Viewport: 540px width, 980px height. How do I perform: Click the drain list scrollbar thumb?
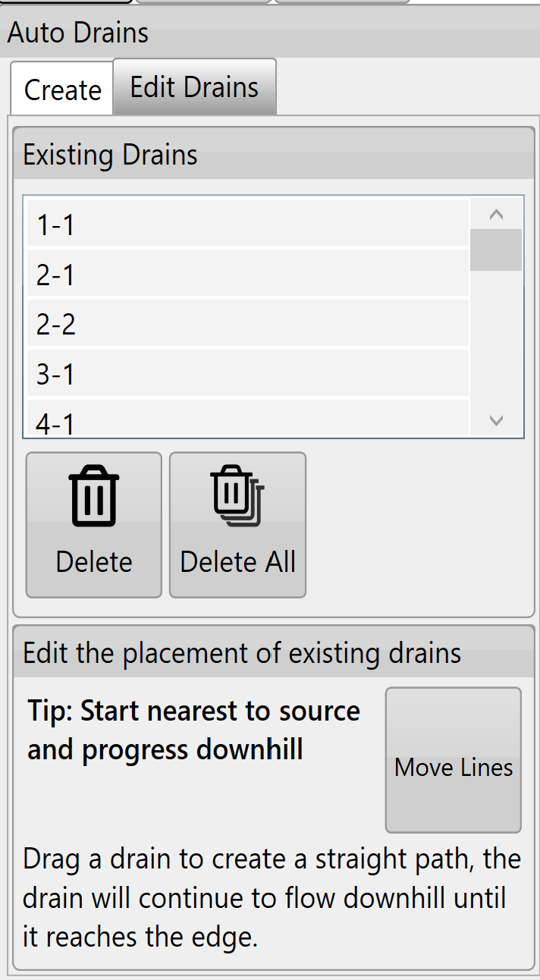[x=496, y=250]
